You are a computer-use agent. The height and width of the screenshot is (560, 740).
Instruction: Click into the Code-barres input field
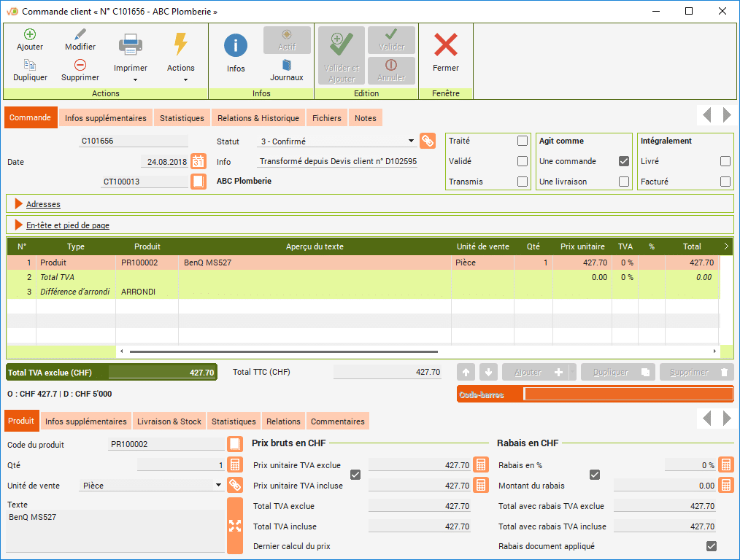628,394
